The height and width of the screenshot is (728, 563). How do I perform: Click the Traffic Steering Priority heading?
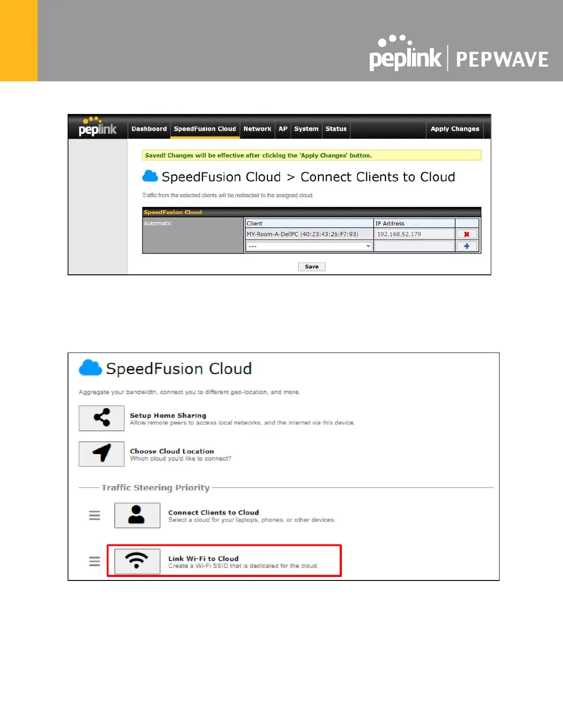point(155,488)
